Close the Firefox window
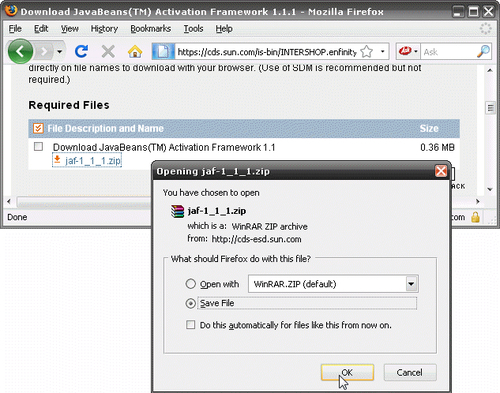 click(x=489, y=12)
